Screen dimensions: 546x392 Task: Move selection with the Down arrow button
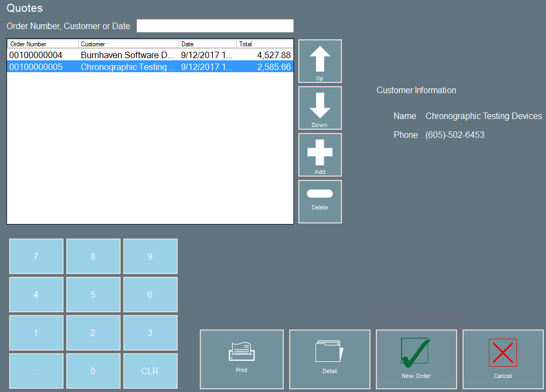click(x=320, y=108)
